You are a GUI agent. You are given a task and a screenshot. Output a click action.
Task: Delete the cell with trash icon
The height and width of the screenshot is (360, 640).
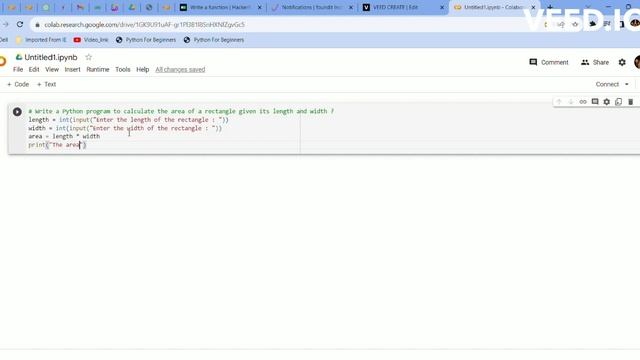(630, 102)
